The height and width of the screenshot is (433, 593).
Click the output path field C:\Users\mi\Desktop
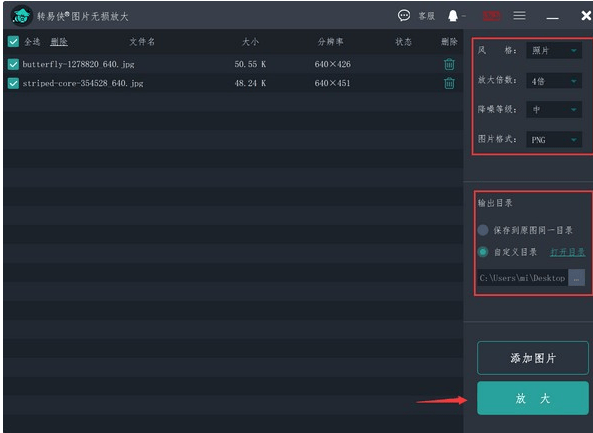coord(522,278)
